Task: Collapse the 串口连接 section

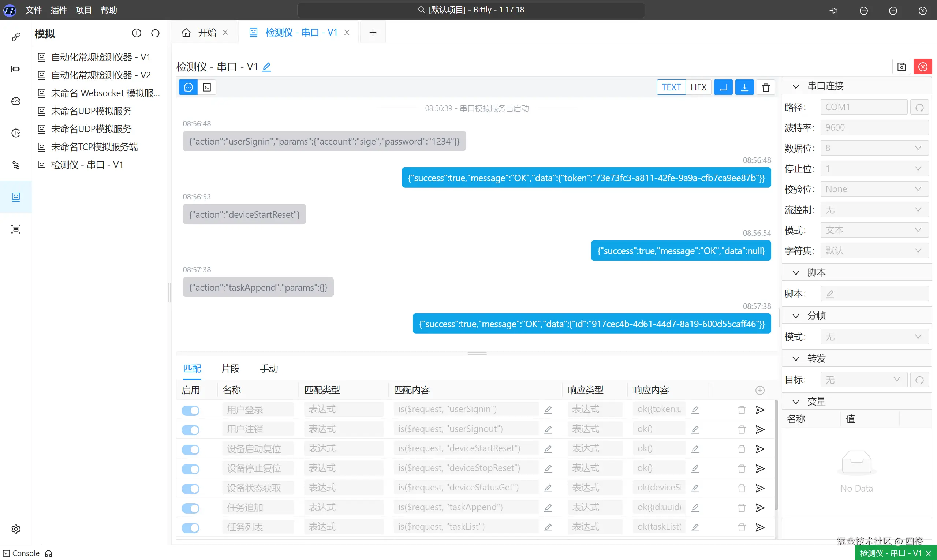Action: 795,86
